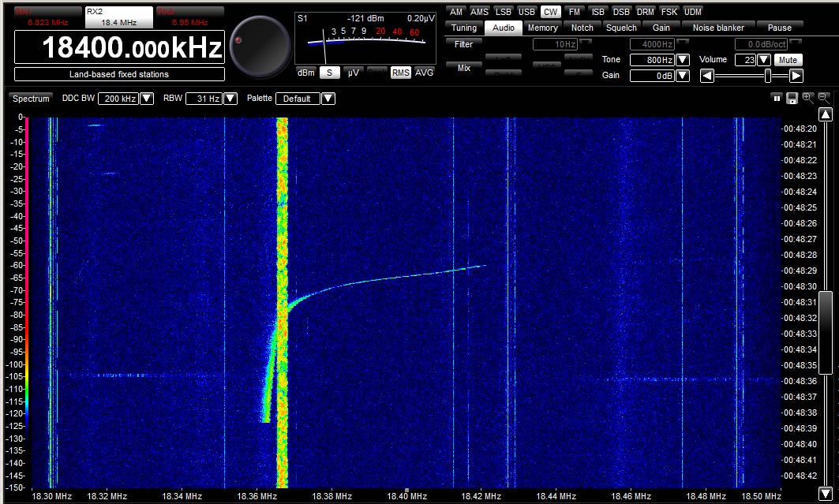
Task: Open the Gain tab
Action: click(661, 28)
